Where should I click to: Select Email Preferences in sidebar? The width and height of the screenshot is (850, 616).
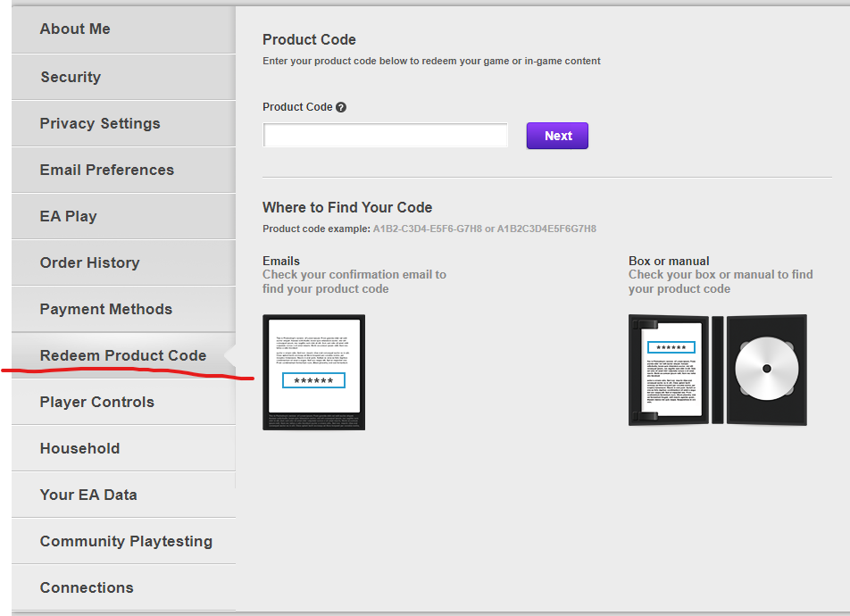pos(123,171)
